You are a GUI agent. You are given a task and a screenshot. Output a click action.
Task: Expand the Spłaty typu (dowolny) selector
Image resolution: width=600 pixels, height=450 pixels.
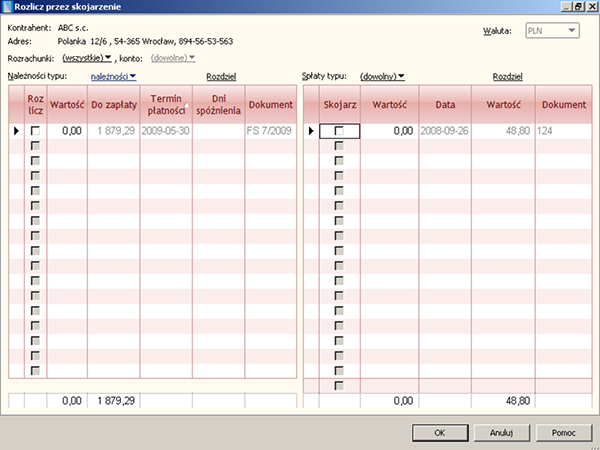coord(382,76)
